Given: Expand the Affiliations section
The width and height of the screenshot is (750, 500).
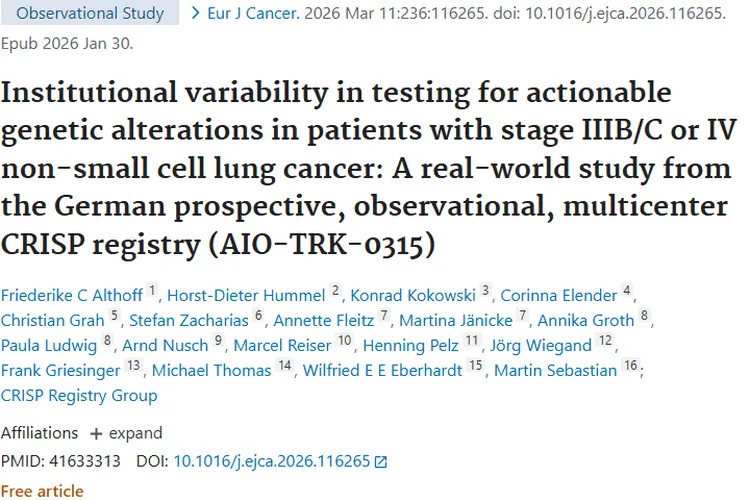Looking at the screenshot, I should (x=126, y=433).
